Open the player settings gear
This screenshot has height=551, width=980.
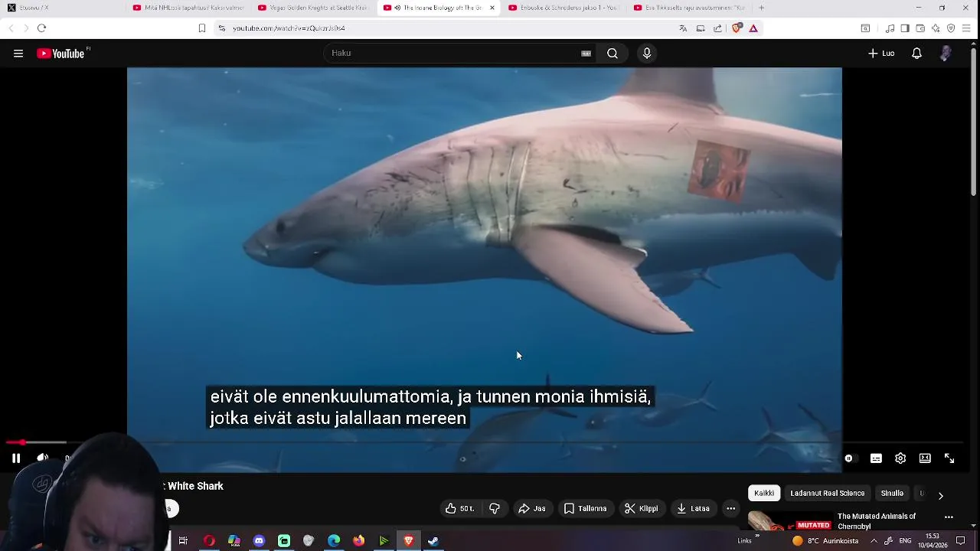[x=900, y=458]
